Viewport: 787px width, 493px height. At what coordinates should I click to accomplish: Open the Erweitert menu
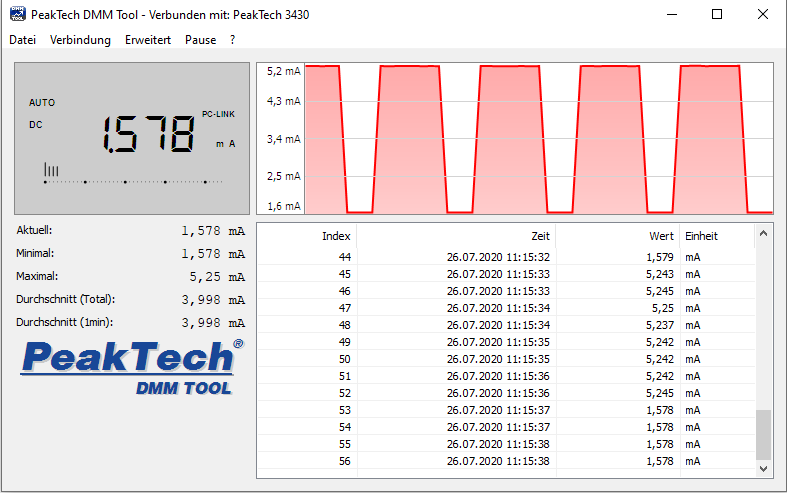point(148,40)
